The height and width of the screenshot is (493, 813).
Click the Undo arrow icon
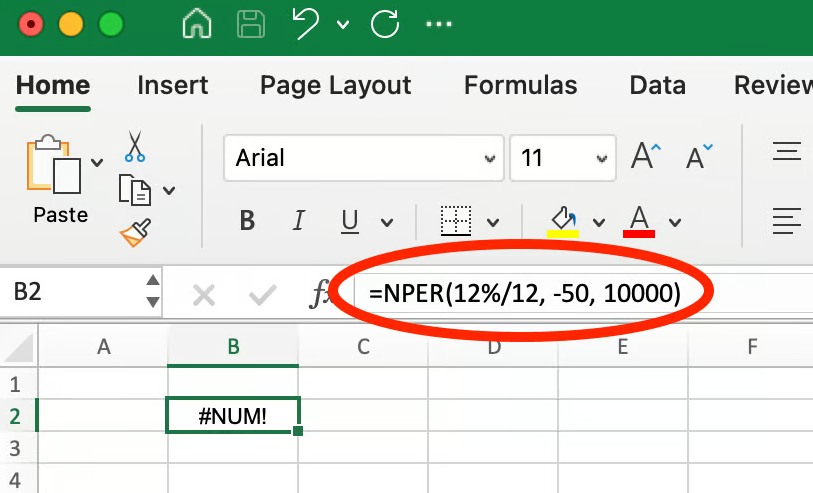coord(305,23)
